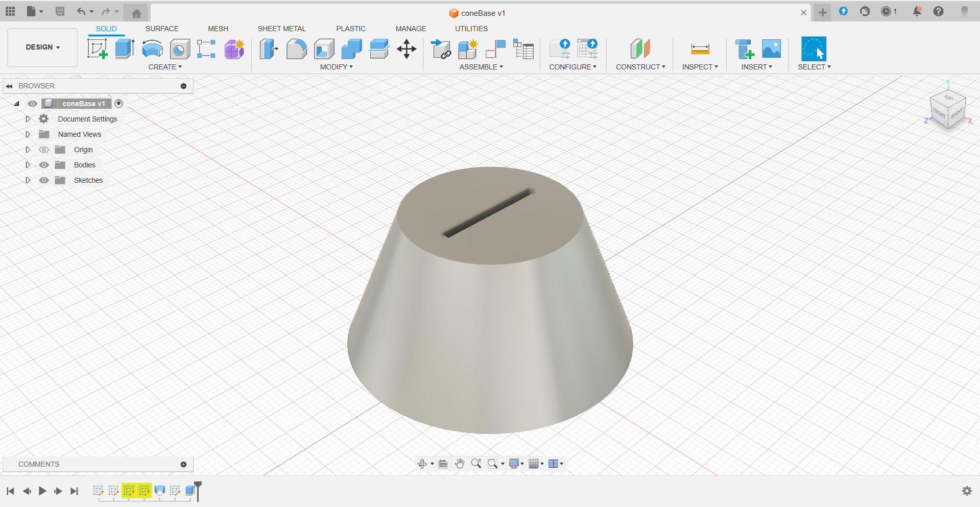Select the Extrude tool
The image size is (980, 507).
(x=125, y=49)
